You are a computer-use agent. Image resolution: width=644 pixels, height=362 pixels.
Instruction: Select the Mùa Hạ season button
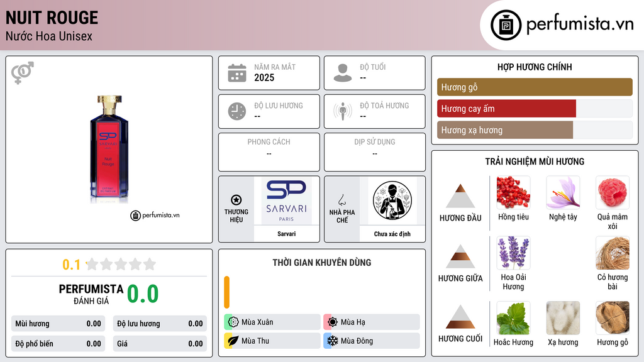[372, 322]
